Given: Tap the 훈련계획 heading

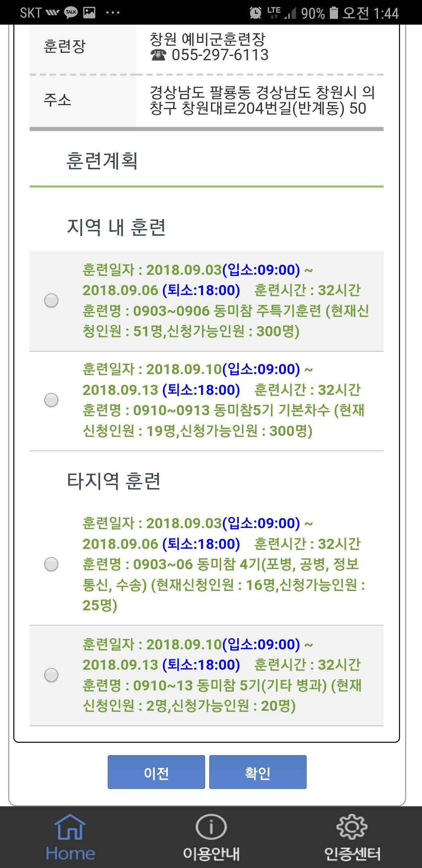Looking at the screenshot, I should [x=102, y=161].
